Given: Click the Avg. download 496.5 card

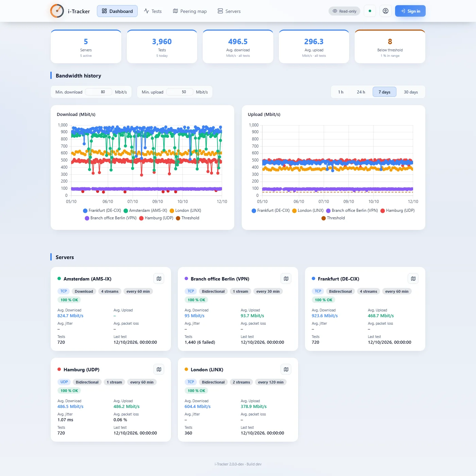Looking at the screenshot, I should (238, 47).
